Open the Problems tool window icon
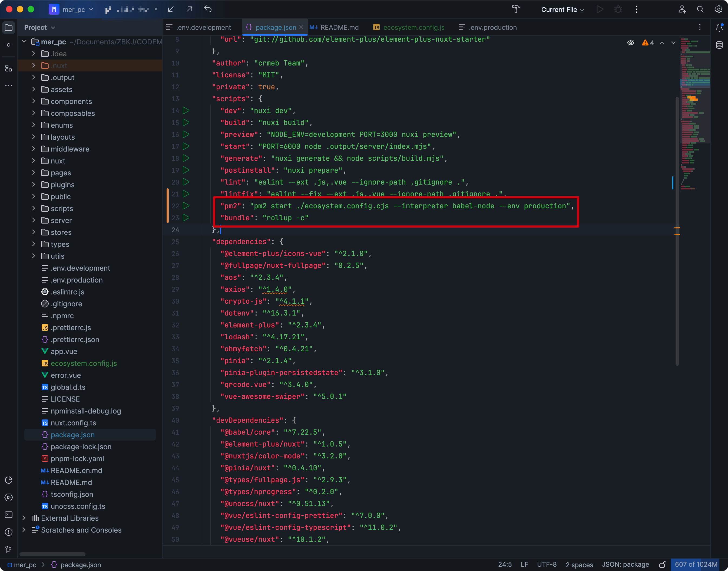 pyautogui.click(x=9, y=532)
